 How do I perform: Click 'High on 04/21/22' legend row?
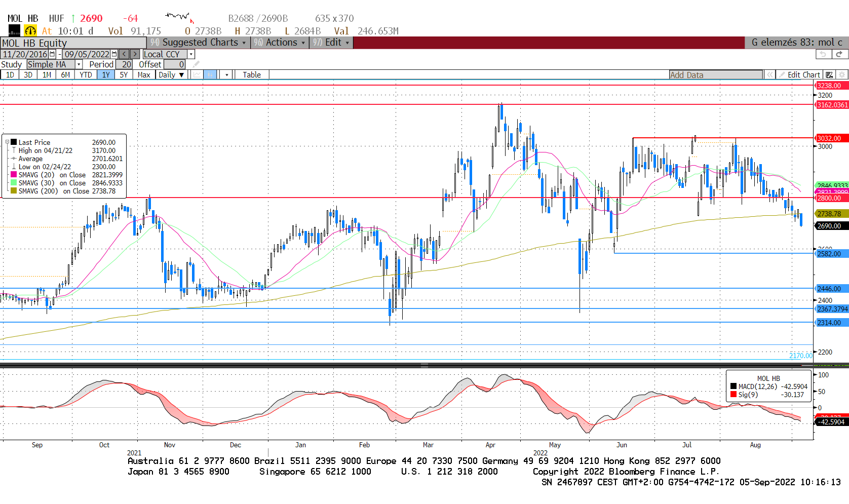68,150
